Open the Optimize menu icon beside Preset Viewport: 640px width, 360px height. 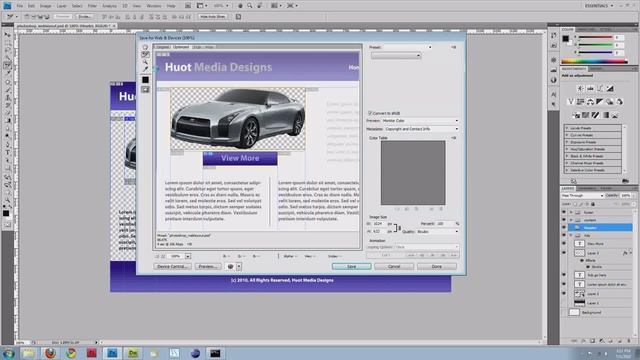[453, 47]
